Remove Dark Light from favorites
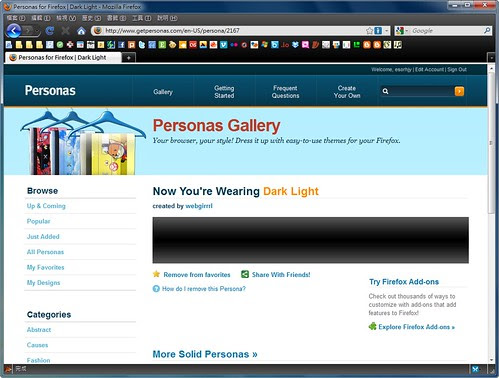The height and width of the screenshot is (378, 499). (197, 275)
